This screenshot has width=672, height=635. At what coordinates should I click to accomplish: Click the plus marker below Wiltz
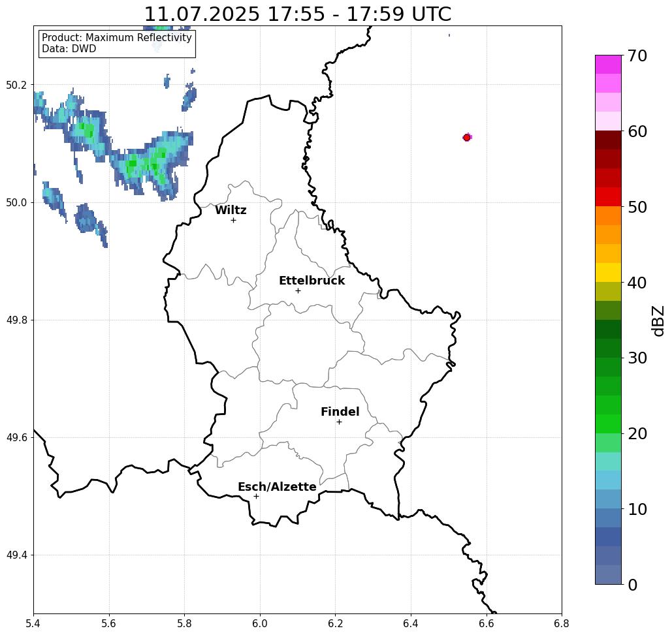(233, 220)
